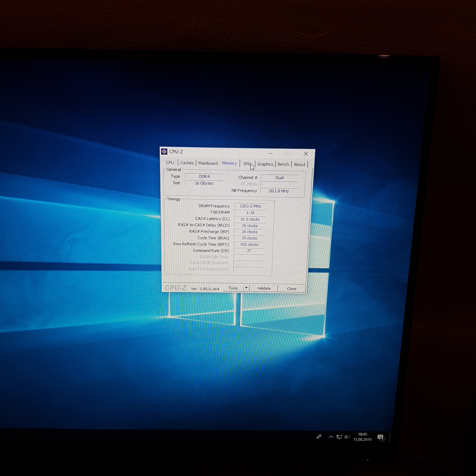This screenshot has height=476, width=476.
Task: Click the Close button at bottom
Action: pos(292,289)
